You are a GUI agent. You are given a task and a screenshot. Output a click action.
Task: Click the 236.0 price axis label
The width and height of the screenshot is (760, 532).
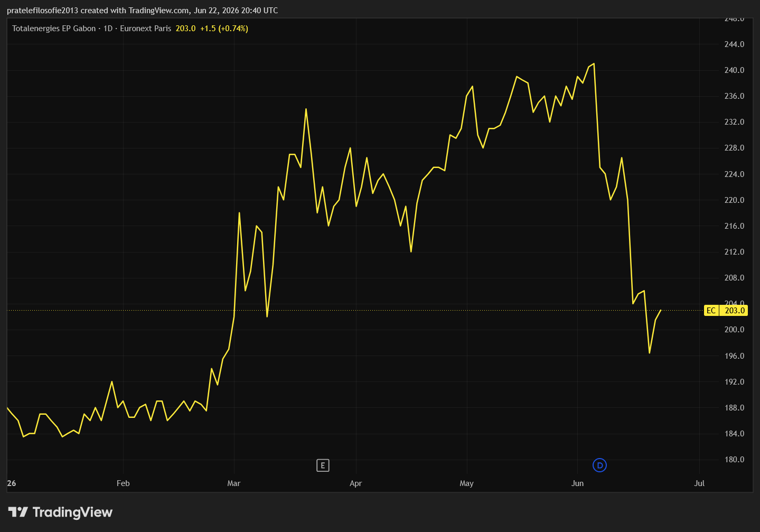point(734,96)
